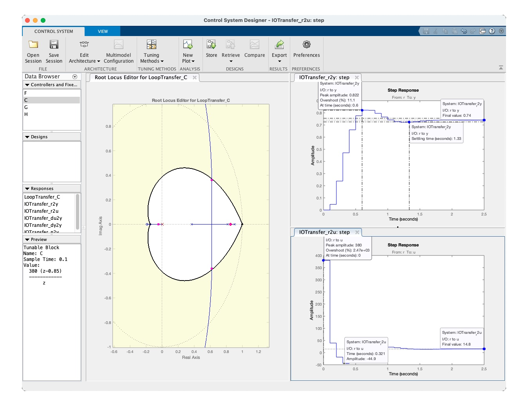
Task: Collapse the Preview section
Action: coord(27,239)
